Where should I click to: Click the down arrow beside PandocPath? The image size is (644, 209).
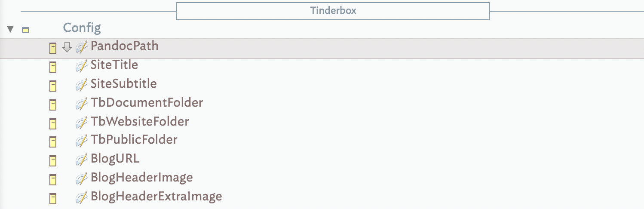[66, 47]
